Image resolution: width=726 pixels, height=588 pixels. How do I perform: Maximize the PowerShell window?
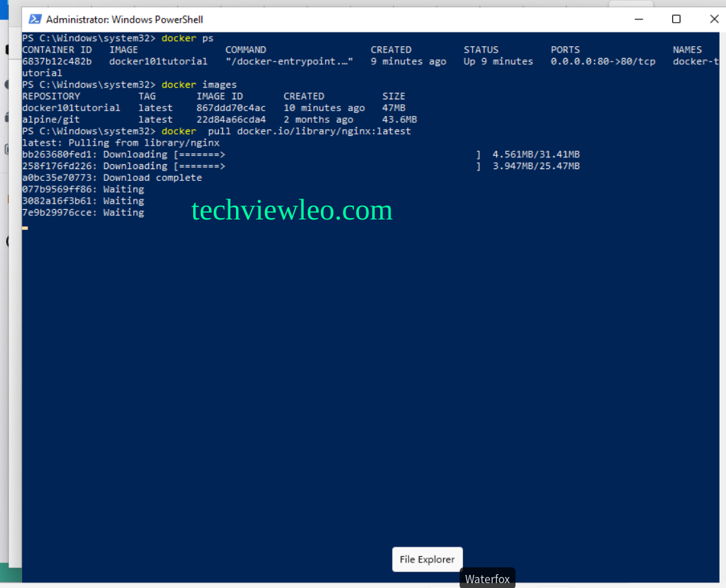point(676,19)
